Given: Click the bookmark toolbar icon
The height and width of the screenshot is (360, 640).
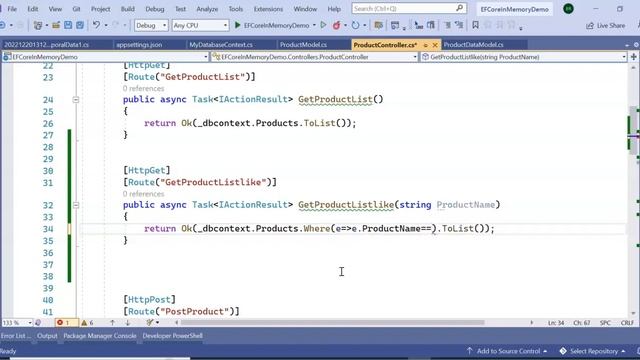Looking at the screenshot, I should click(x=476, y=25).
